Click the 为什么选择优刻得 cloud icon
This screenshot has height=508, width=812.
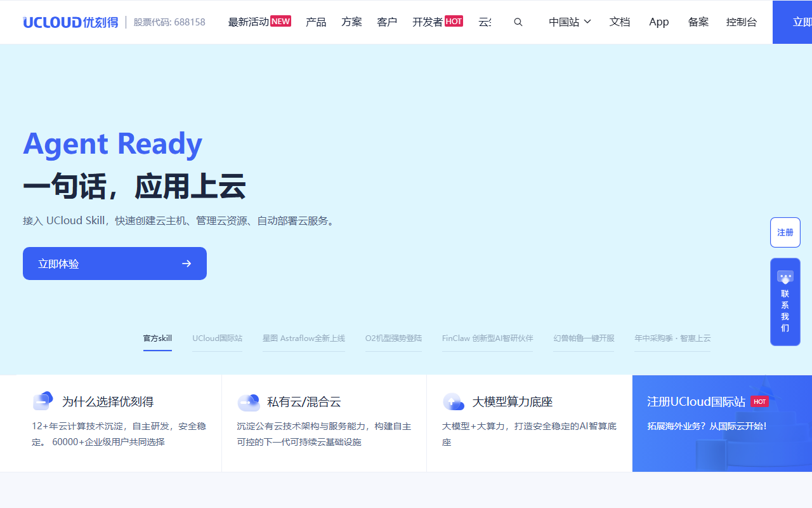tap(43, 401)
